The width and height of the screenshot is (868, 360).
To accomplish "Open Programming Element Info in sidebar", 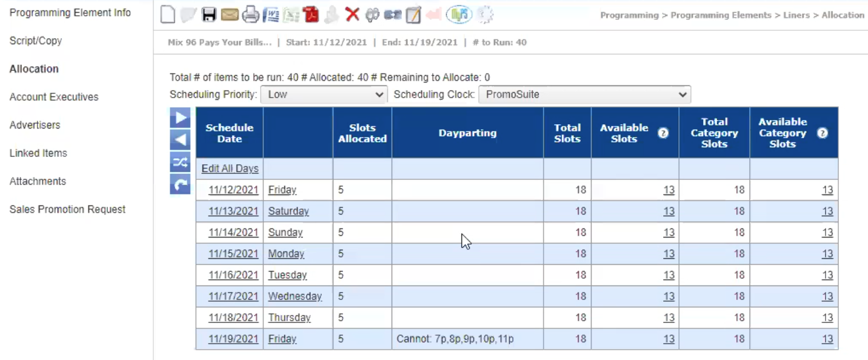I will coord(70,13).
